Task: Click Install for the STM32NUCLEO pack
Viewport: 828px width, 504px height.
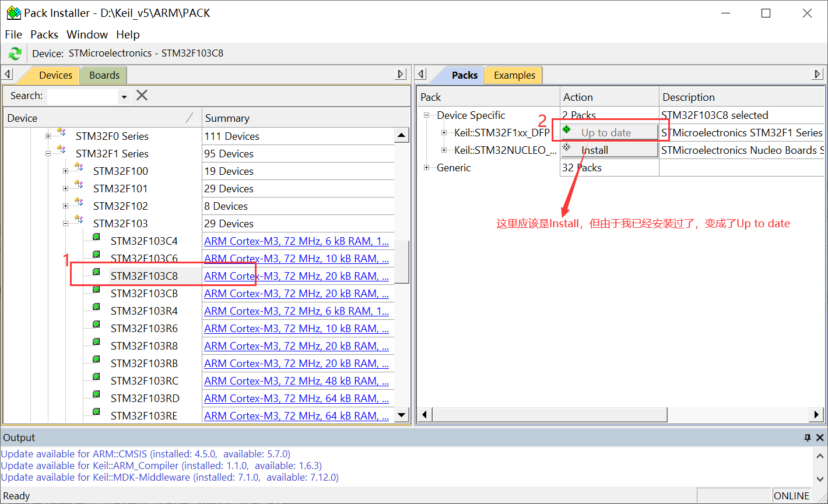Action: (609, 150)
